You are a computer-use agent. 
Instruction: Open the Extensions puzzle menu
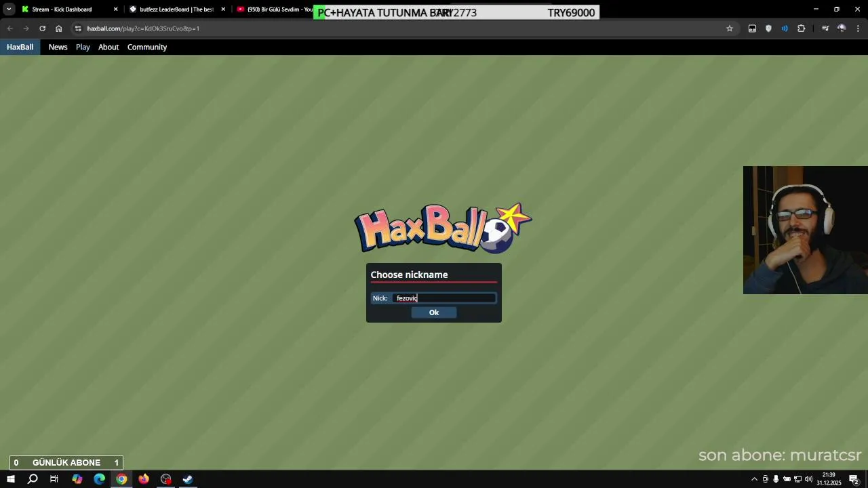[802, 28]
